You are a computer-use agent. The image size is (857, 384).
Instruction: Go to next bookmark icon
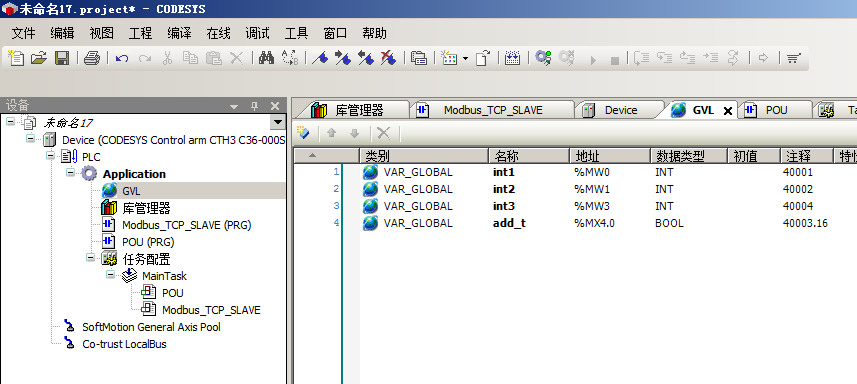(x=343, y=58)
